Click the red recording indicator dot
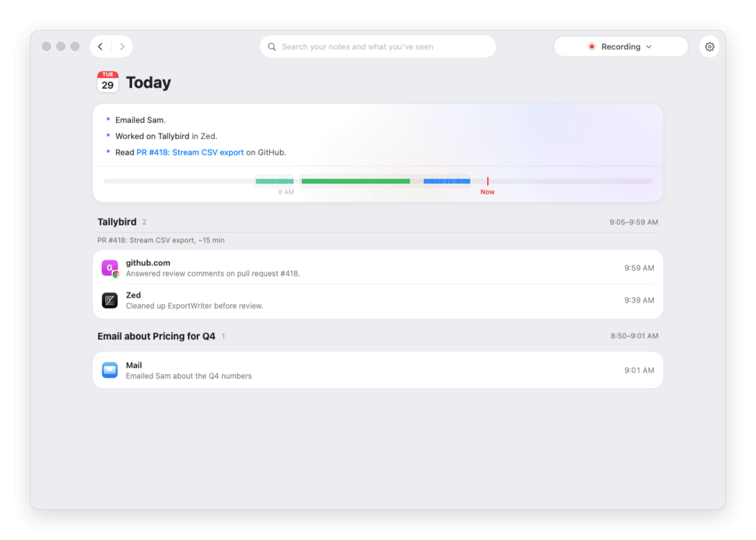756x540 pixels. point(592,47)
